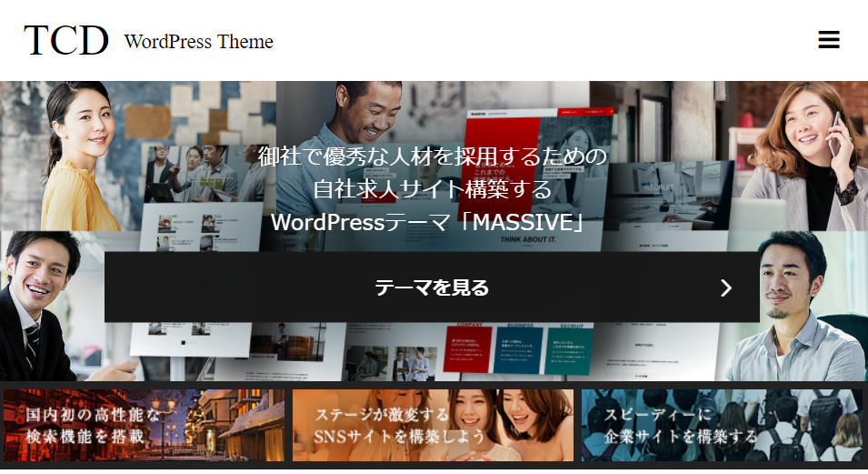Click the 御社で優秀な人材を採用するための headline line
This screenshot has width=868, height=474.
pos(433,156)
